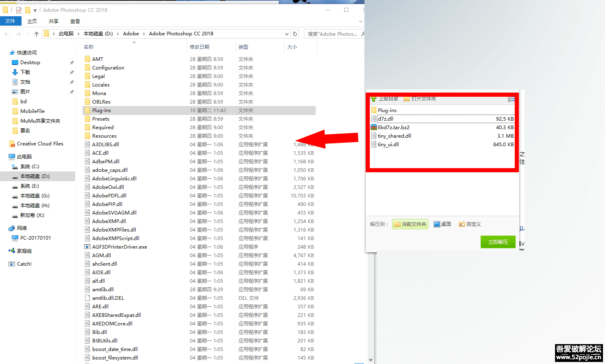Viewport: 605px width, 364px height.
Task: Select the Locales folder name
Action: click(x=101, y=85)
